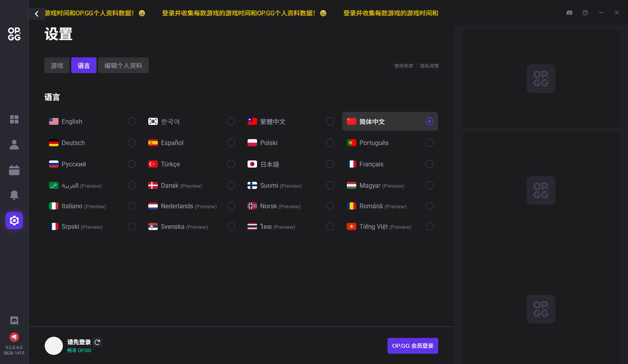Click the Turkey flag icon
The image size is (628, 364).
[x=153, y=164]
